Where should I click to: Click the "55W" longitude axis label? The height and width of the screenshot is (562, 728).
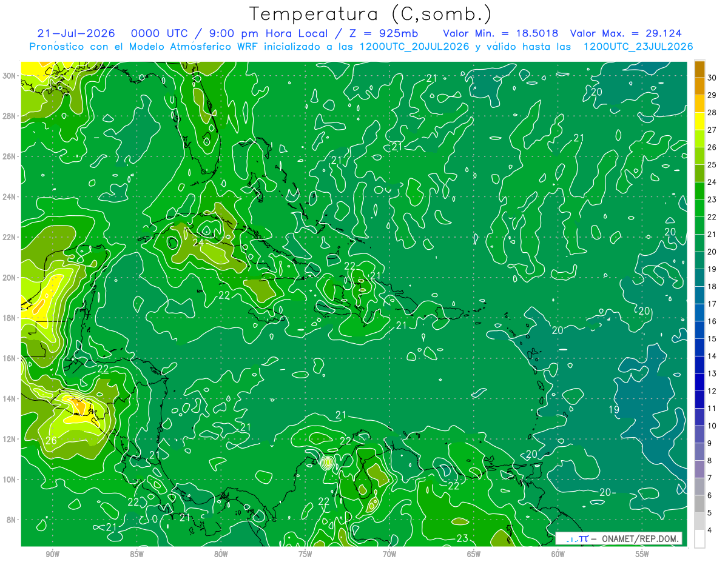click(x=642, y=554)
